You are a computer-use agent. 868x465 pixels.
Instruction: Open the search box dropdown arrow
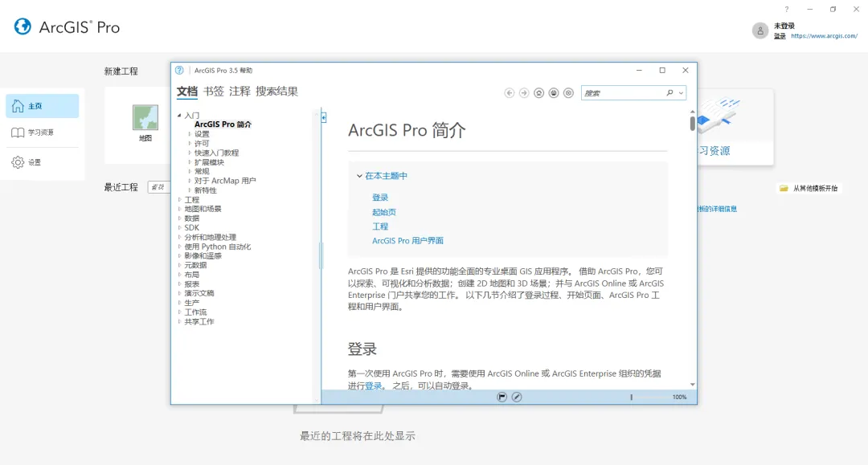click(681, 93)
